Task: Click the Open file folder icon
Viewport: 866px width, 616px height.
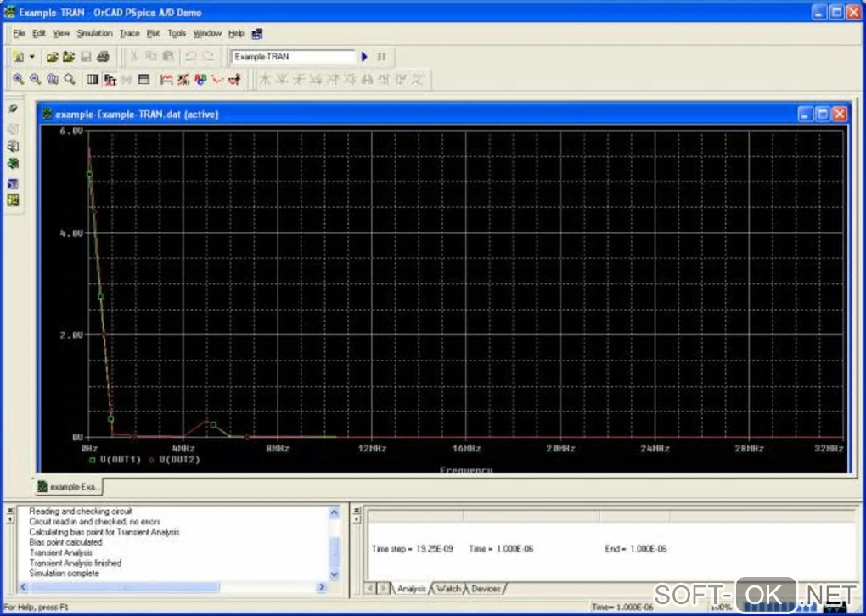Action: pos(52,57)
